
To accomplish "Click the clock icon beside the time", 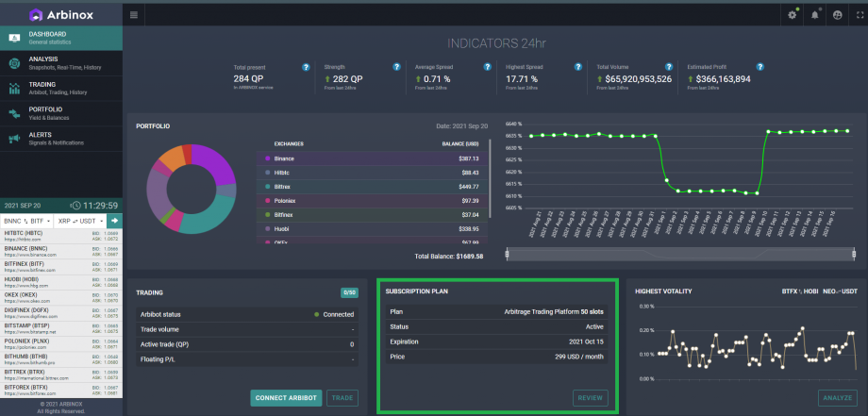I will coord(76,206).
